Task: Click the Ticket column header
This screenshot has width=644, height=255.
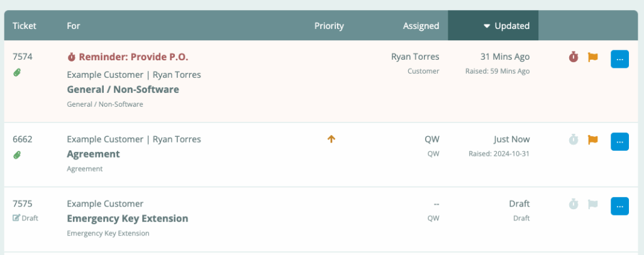Action: click(x=25, y=26)
